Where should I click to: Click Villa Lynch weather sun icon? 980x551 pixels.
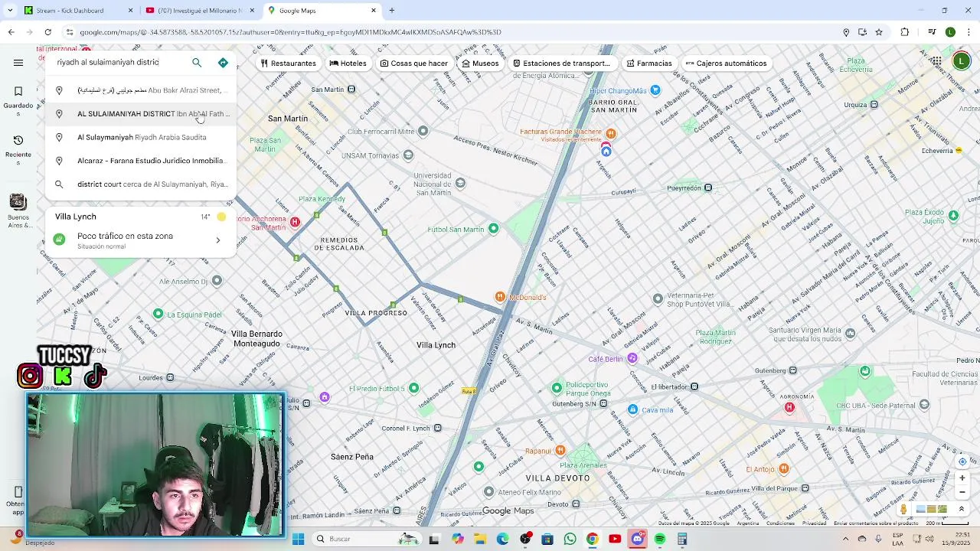(x=221, y=217)
